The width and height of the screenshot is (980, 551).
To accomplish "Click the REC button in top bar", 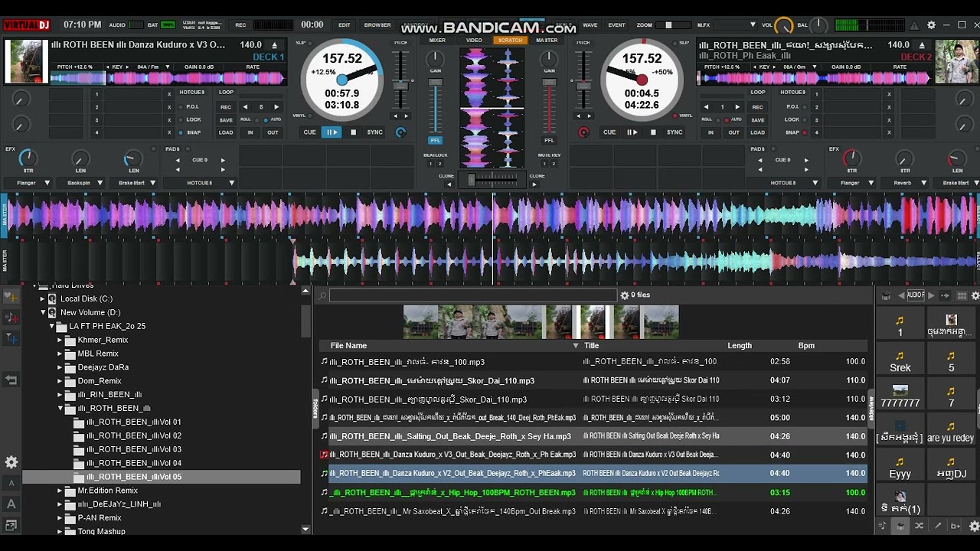I will coord(240,25).
